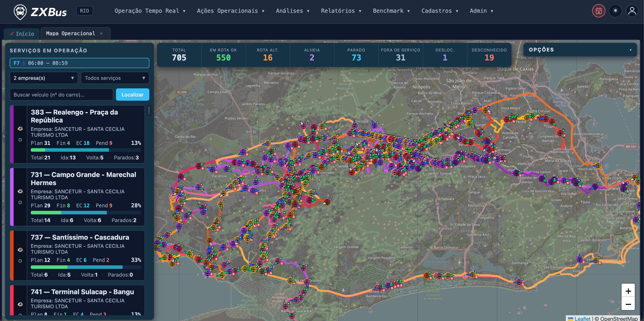Click the orange color strip of line 737

(x=12, y=255)
